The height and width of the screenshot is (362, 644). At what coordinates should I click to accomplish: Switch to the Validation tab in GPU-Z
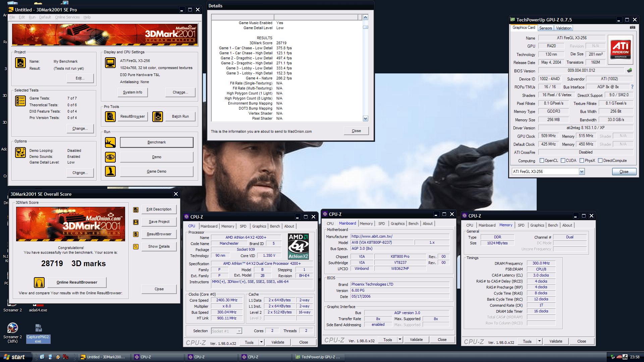[563, 28]
